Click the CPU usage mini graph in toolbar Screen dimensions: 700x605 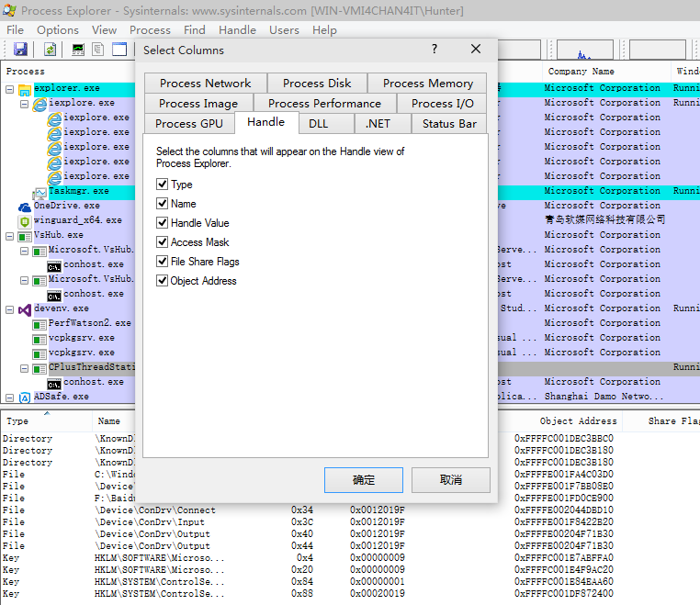(x=585, y=50)
